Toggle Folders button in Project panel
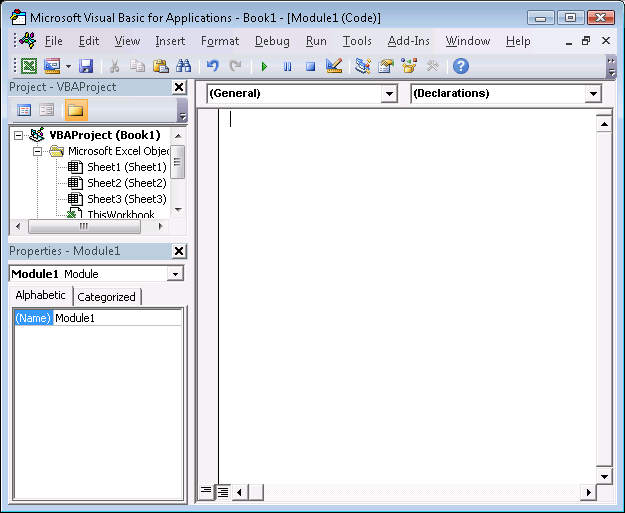 pos(76,110)
